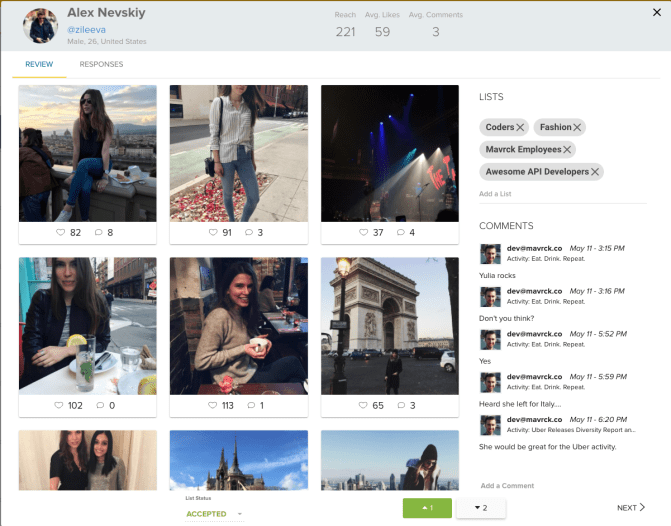Viewport: 671px width, 526px height.
Task: Remove Mavrck Employees list tag
Action: click(567, 149)
